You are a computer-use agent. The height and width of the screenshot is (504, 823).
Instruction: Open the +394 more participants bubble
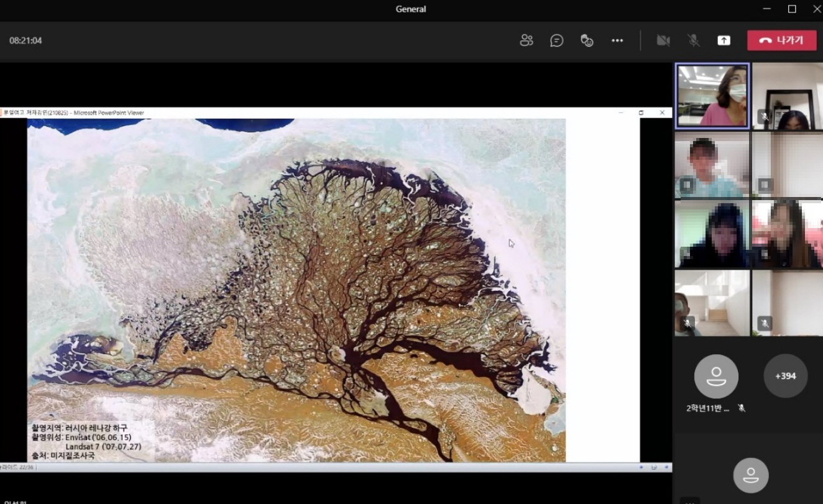point(786,375)
